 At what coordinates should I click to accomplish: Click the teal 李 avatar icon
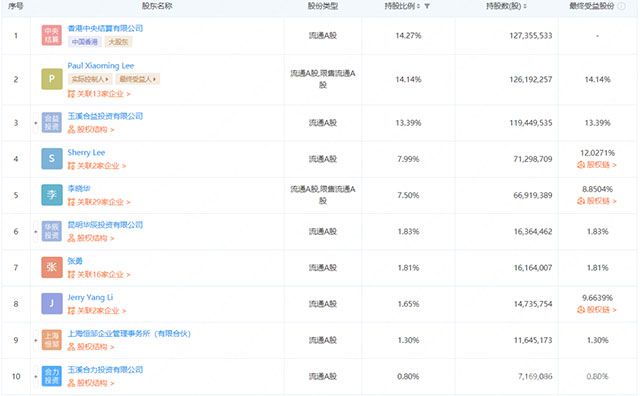pyautogui.click(x=52, y=195)
